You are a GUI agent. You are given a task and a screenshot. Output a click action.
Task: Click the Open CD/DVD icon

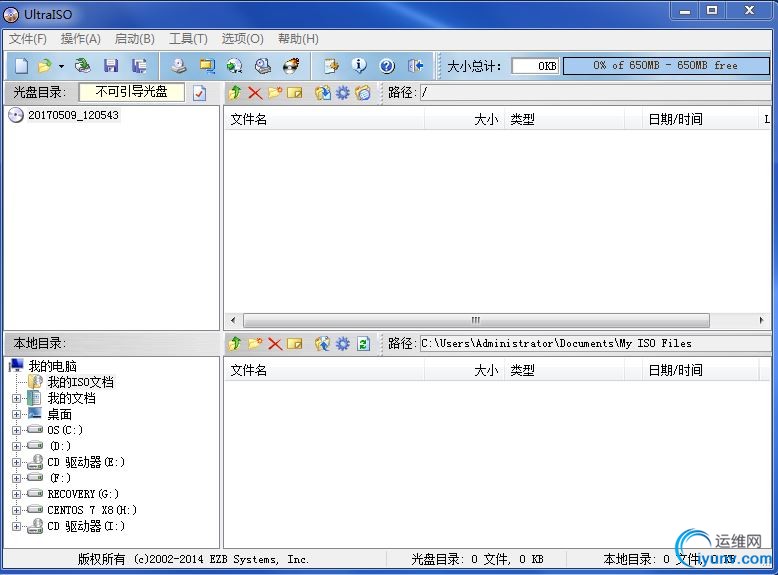click(83, 65)
